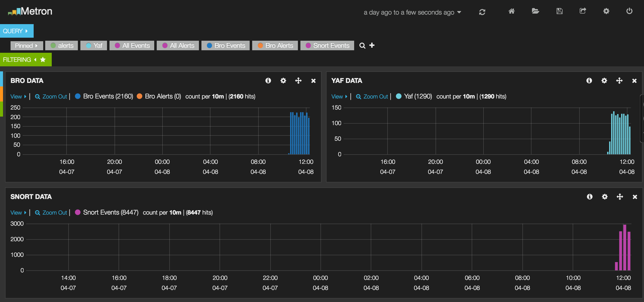Open the saved dashboards folder icon
This screenshot has height=302, width=644.
click(535, 11)
